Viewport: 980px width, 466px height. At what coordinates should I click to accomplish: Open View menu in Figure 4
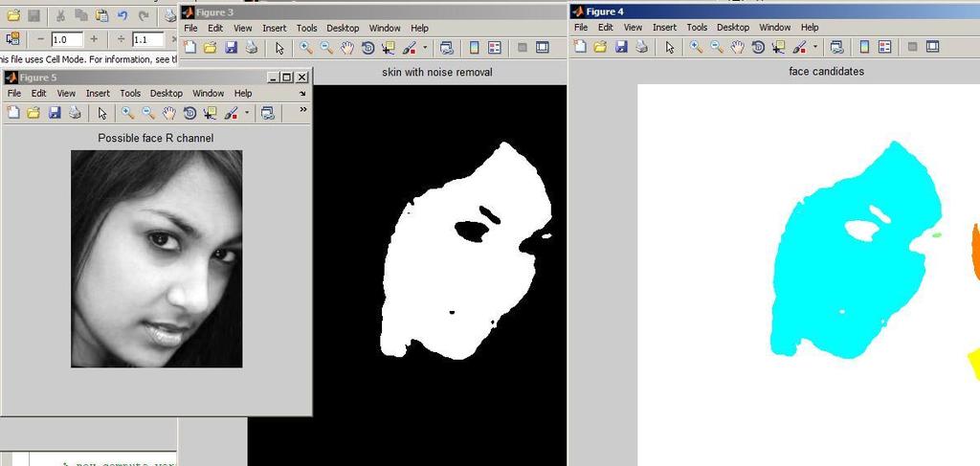[x=634, y=28]
